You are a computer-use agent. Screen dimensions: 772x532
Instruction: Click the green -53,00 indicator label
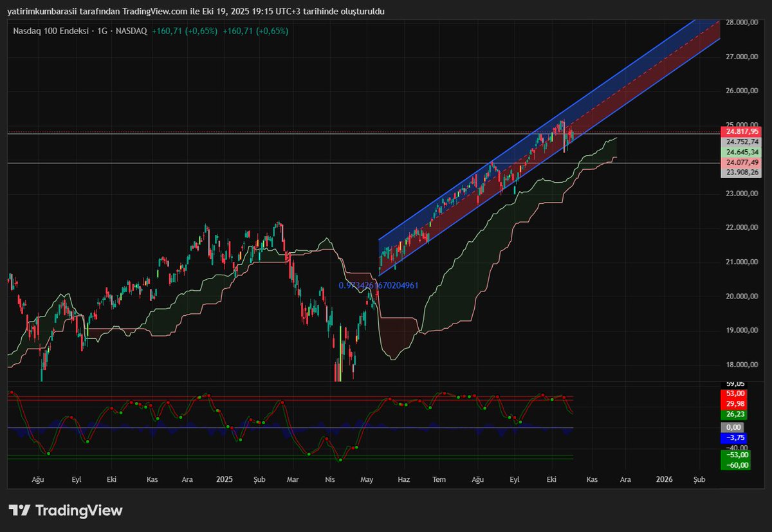point(735,454)
